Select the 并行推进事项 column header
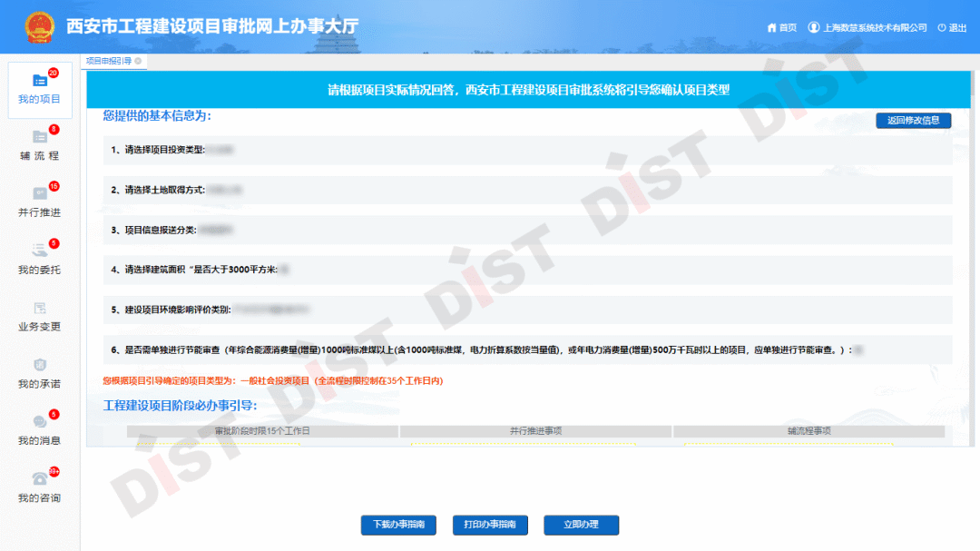This screenshot has width=980, height=551. [x=535, y=431]
